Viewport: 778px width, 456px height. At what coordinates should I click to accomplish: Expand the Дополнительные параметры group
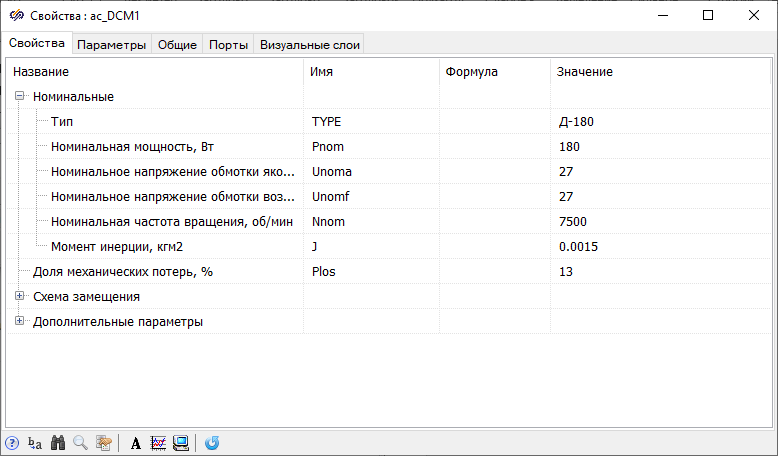(19, 322)
